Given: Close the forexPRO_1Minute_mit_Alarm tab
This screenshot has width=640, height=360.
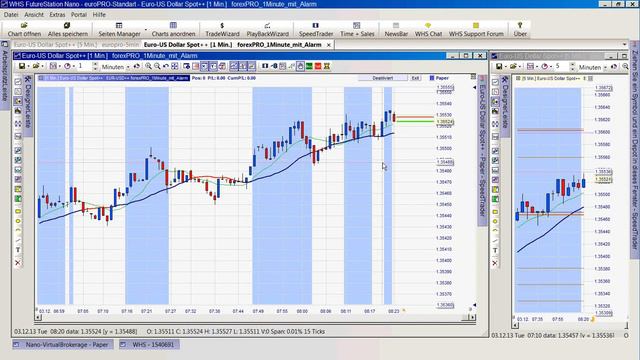Looking at the screenshot, I should 329,45.
